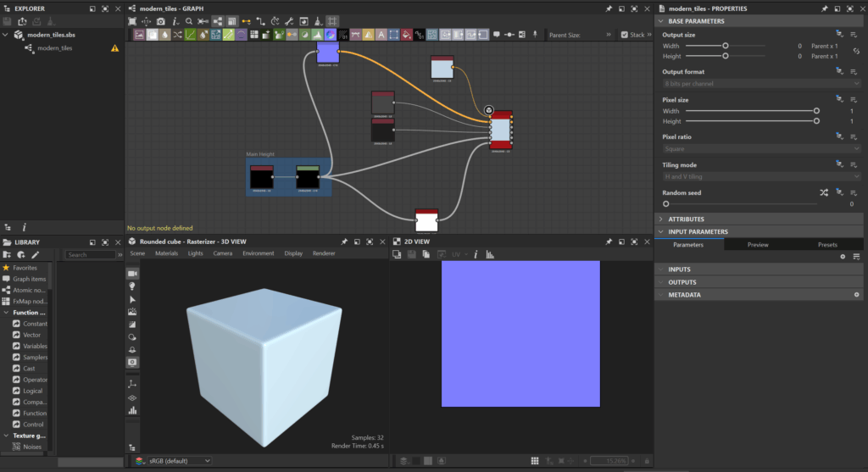Screen dimensions: 868x472
Task: Toggle tiling grid icon in 2D view bottom bar
Action: coord(534,460)
